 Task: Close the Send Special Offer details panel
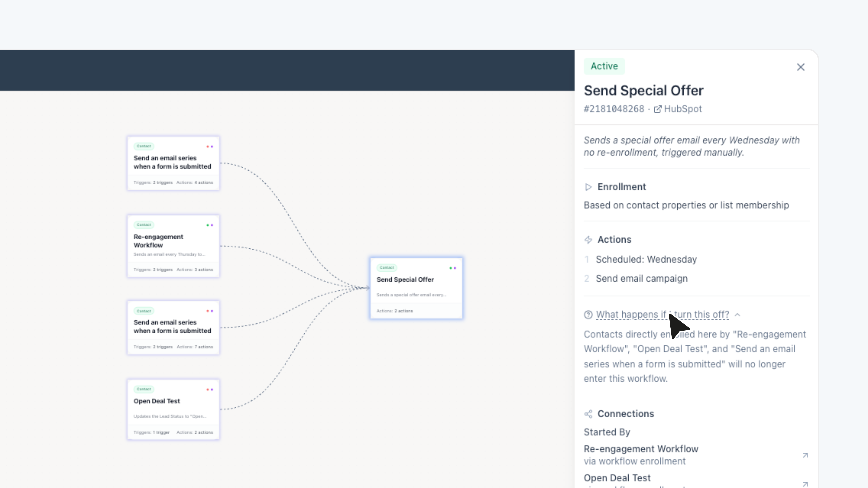coord(801,67)
